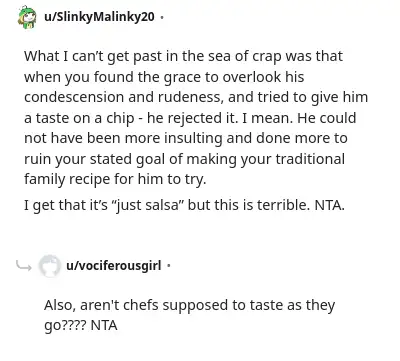Image resolution: width=400 pixels, height=361 pixels.
Task: Click the "not have been more insulting" line
Action: pyautogui.click(x=186, y=138)
